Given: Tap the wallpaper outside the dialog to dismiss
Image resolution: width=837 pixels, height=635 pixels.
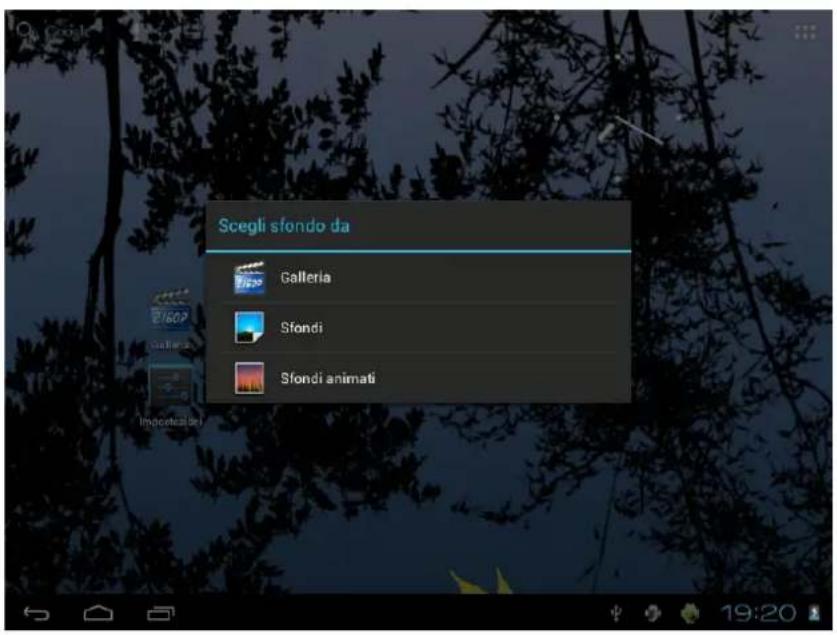Looking at the screenshot, I should [x=420, y=500].
